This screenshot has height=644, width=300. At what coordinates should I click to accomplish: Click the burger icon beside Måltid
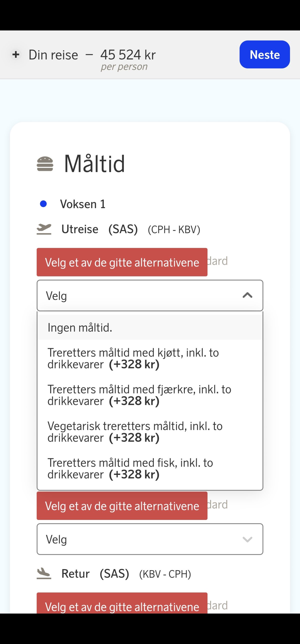[45, 164]
